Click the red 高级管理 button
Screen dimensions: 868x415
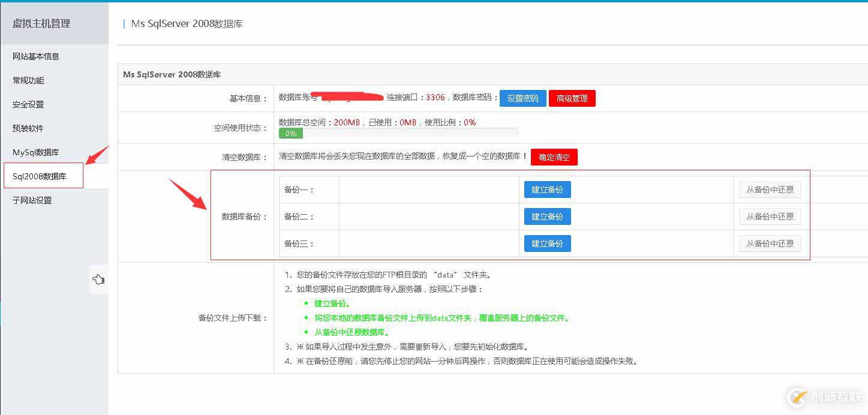click(x=572, y=98)
